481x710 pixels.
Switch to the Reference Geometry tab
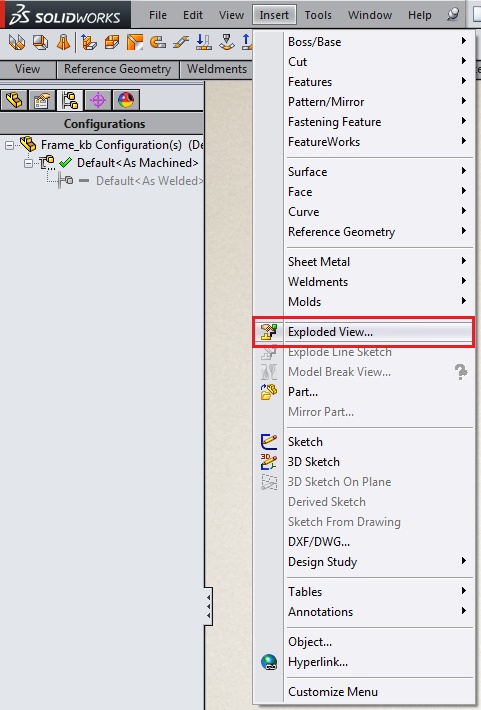117,69
